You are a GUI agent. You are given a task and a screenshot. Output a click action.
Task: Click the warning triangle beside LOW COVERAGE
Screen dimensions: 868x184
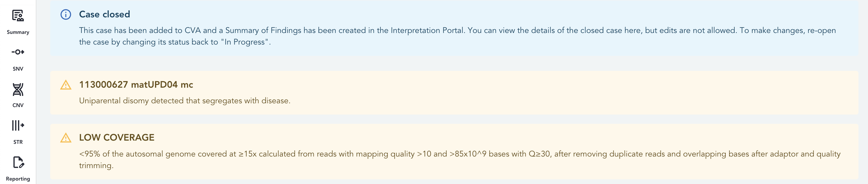(x=66, y=138)
